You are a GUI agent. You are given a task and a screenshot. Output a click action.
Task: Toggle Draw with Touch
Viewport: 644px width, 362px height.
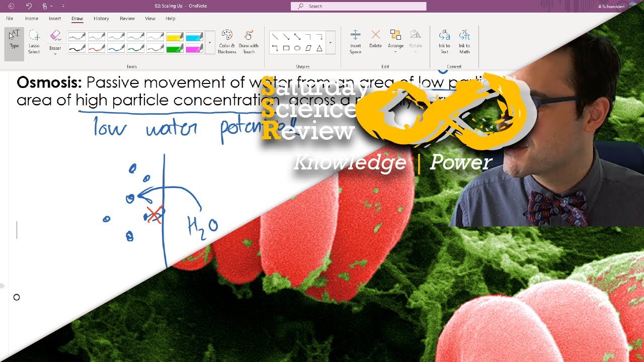coord(249,42)
